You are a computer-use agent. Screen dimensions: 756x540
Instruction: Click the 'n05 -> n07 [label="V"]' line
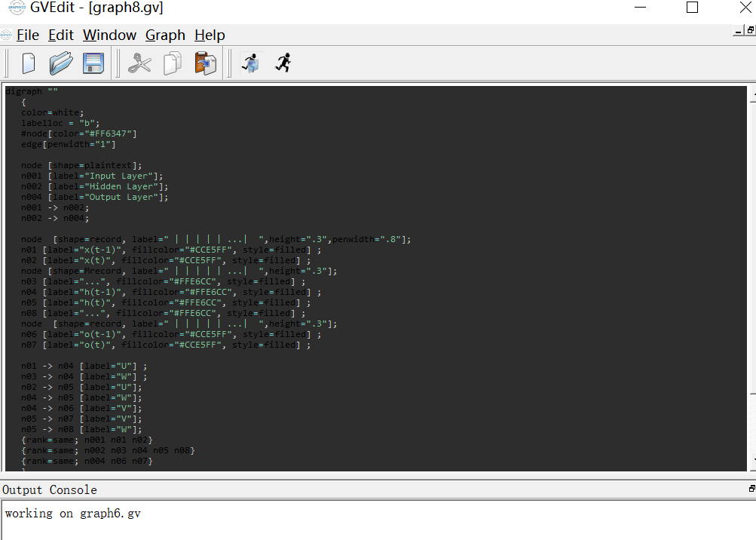tap(81, 419)
